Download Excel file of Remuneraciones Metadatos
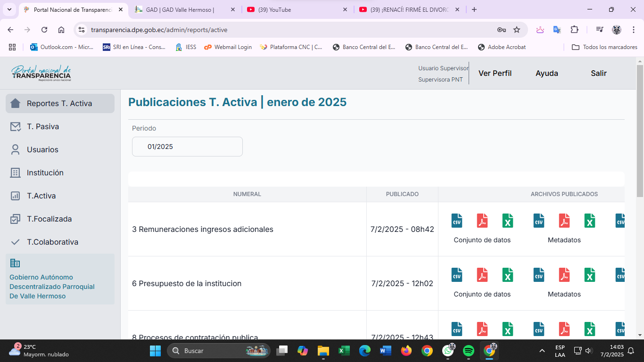This screenshot has height=362, width=644. point(590,221)
